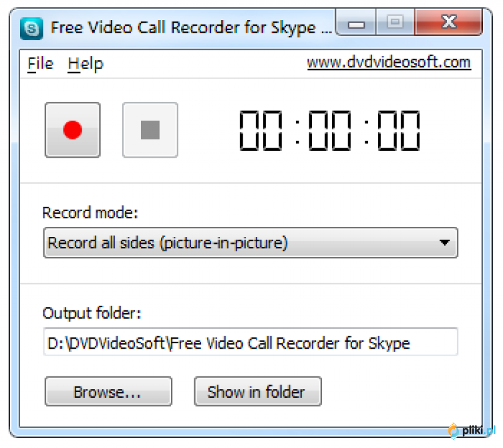Click the pliki.pl watermark logo
This screenshot has height=448, width=503.
472,430
